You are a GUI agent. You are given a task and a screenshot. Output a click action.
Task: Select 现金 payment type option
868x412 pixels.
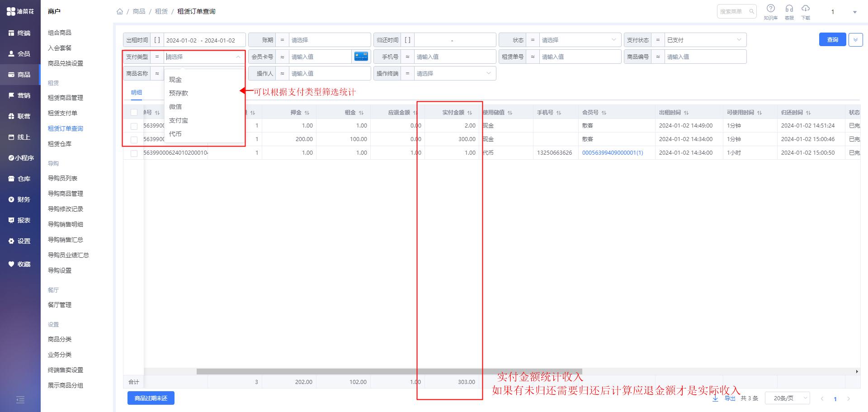pyautogui.click(x=204, y=80)
